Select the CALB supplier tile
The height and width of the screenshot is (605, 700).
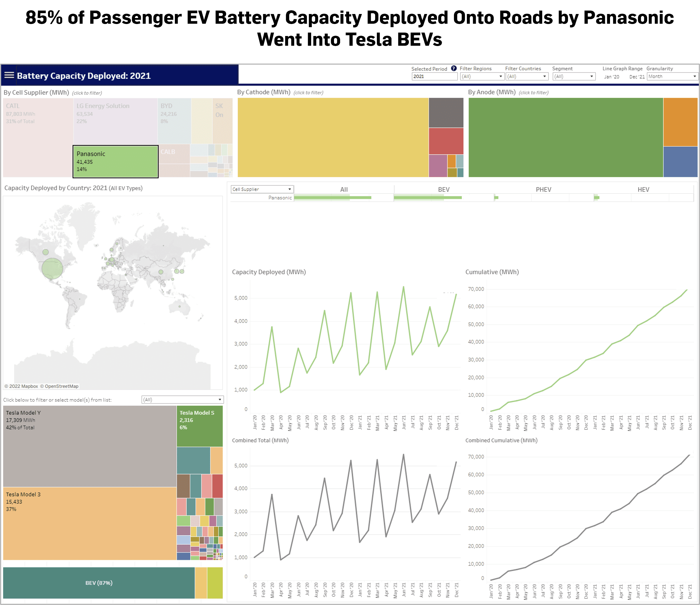174,154
